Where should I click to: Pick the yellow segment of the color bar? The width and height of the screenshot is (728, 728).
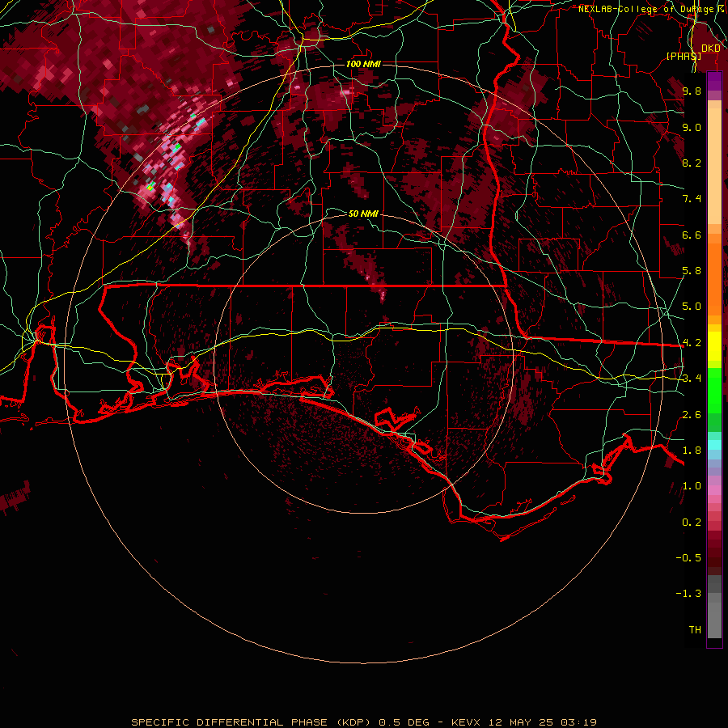[714, 346]
